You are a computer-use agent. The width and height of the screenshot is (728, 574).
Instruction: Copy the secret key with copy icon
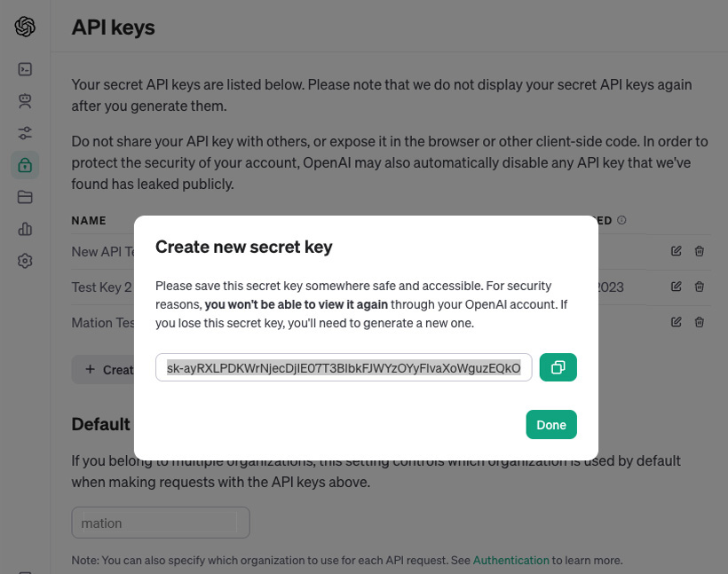coord(558,367)
